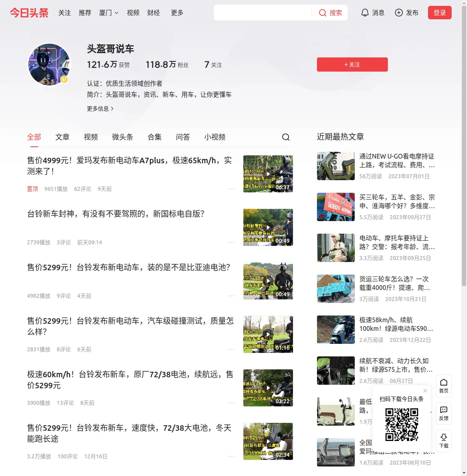Open the 更多 navigation menu
The image size is (467, 476).
point(177,13)
